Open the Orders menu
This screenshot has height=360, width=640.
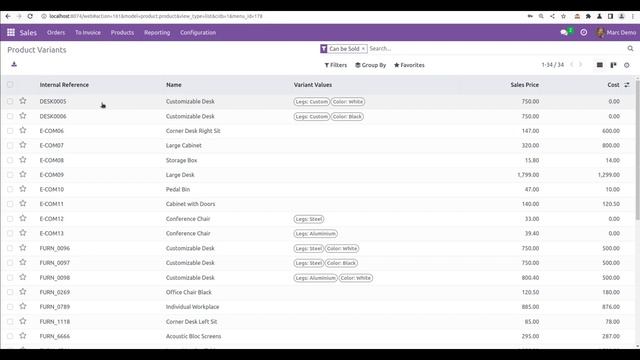click(56, 32)
